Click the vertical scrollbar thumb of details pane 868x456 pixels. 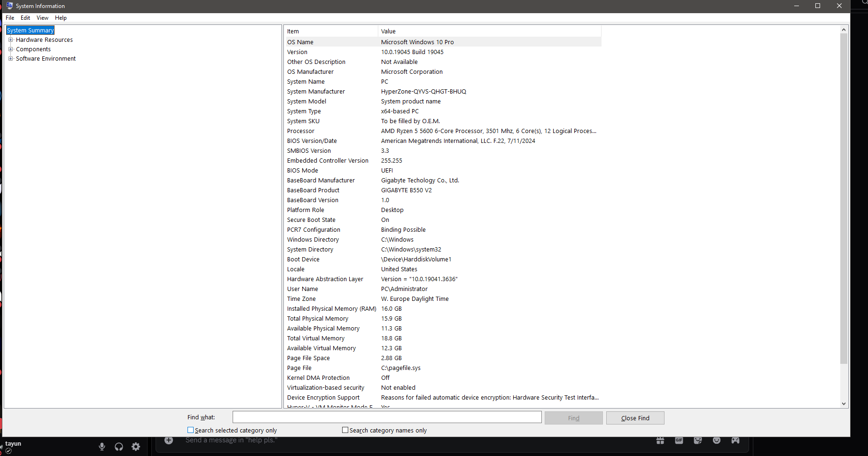[x=844, y=198]
